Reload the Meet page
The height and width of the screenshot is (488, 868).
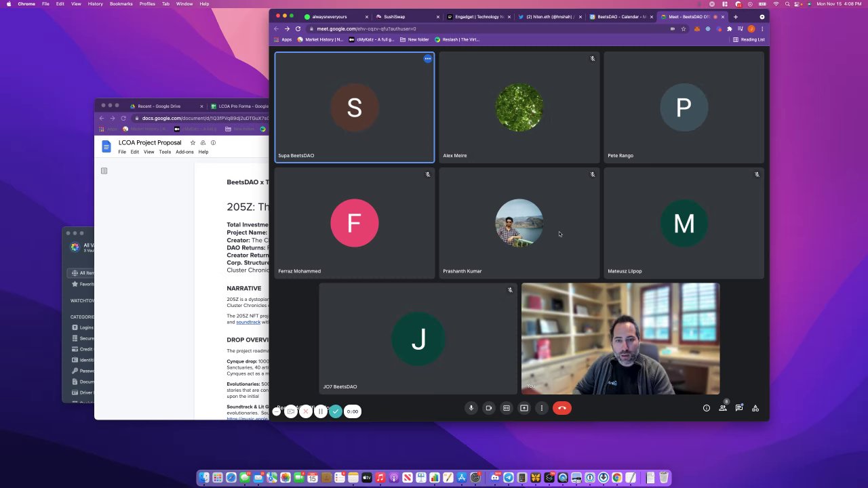(x=298, y=28)
